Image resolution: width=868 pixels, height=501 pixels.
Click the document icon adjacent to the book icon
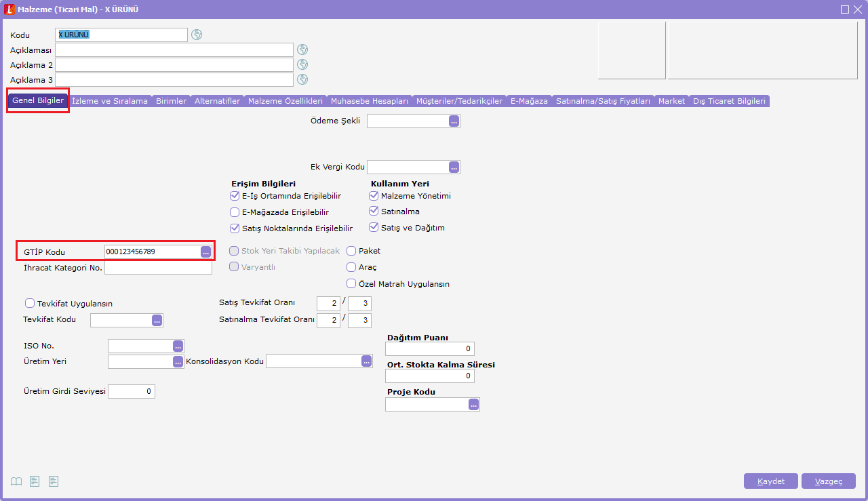coord(35,481)
